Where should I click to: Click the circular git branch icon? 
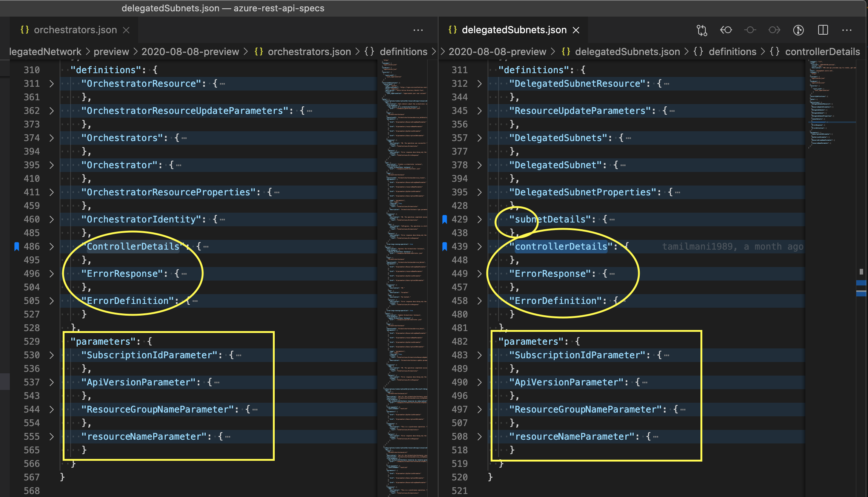point(798,30)
